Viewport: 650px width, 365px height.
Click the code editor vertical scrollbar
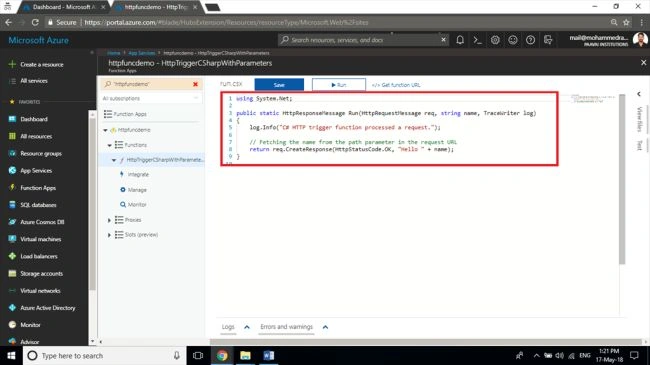tap(622, 178)
